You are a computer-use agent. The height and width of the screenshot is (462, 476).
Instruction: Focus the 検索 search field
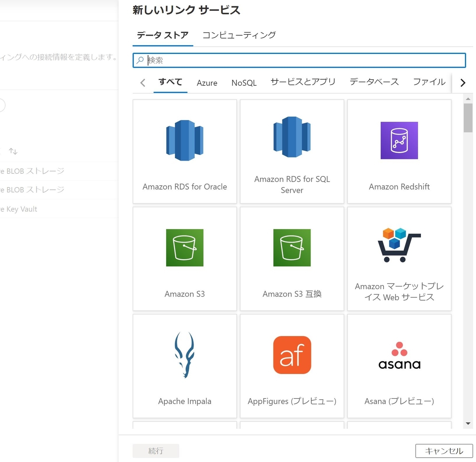(299, 60)
